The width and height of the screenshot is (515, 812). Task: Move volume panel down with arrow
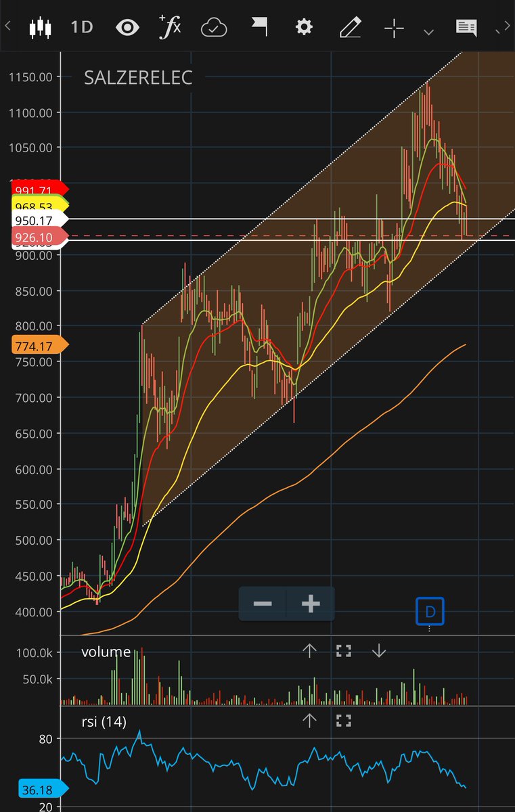point(378,651)
